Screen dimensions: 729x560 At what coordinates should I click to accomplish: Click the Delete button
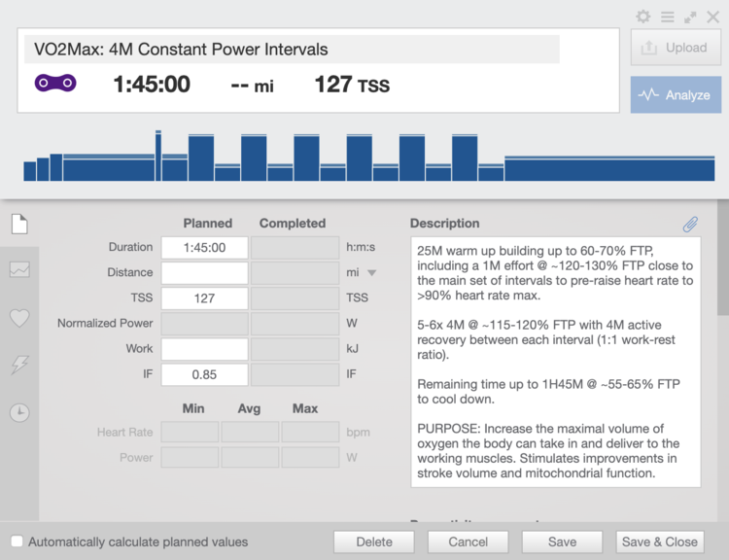(x=374, y=542)
